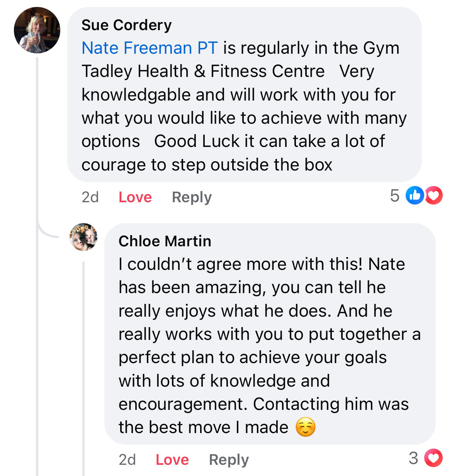Image resolution: width=452 pixels, height=476 pixels.
Task: Reply to Sue Cordery's comment
Action: (192, 197)
